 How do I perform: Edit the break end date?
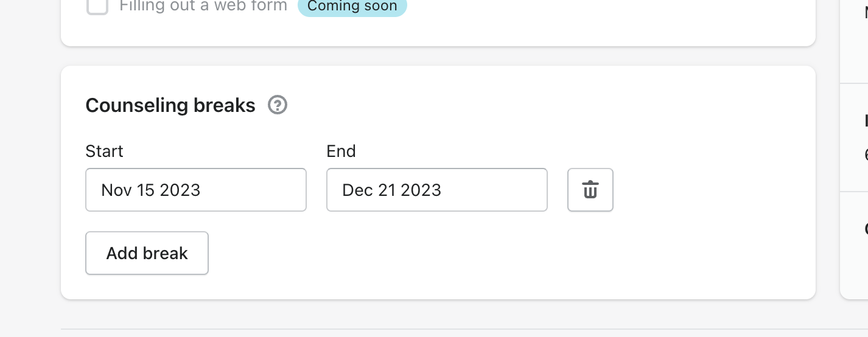(x=436, y=190)
